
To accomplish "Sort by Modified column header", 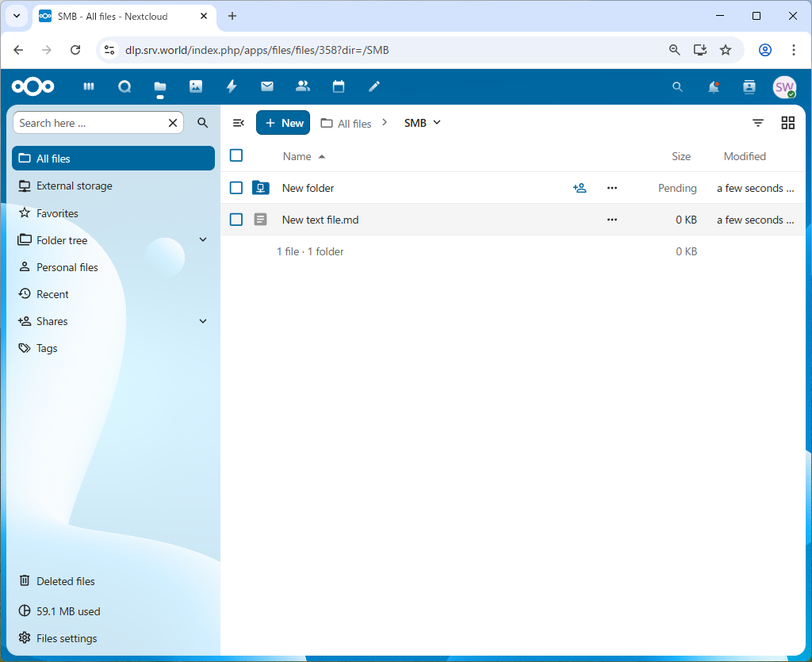I will coord(745,156).
